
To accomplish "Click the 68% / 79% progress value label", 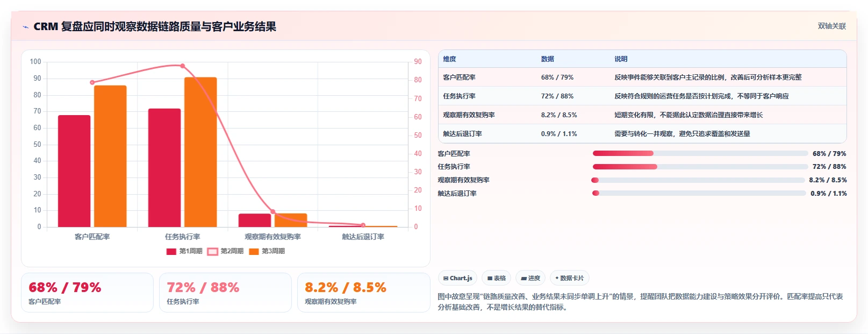I will pos(829,154).
